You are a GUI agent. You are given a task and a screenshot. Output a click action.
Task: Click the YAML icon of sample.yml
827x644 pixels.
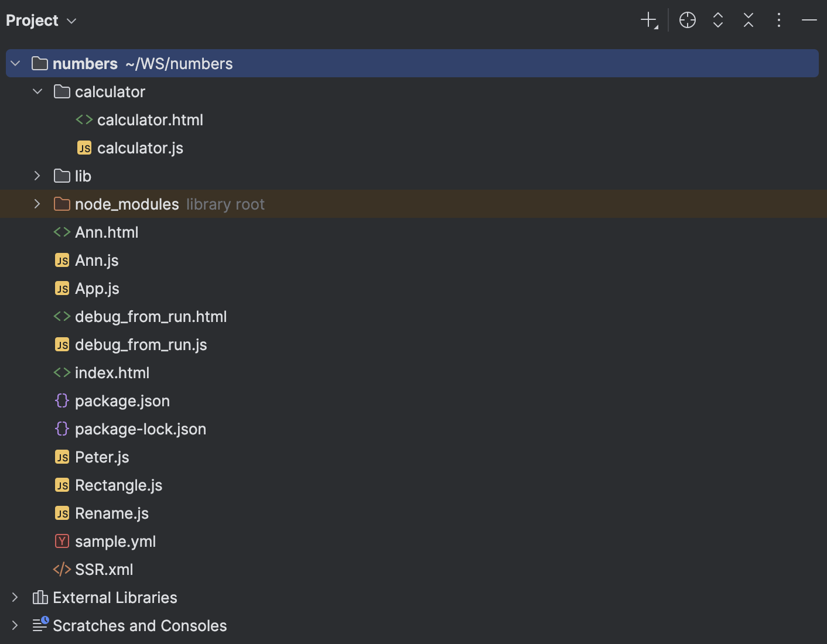pos(62,541)
